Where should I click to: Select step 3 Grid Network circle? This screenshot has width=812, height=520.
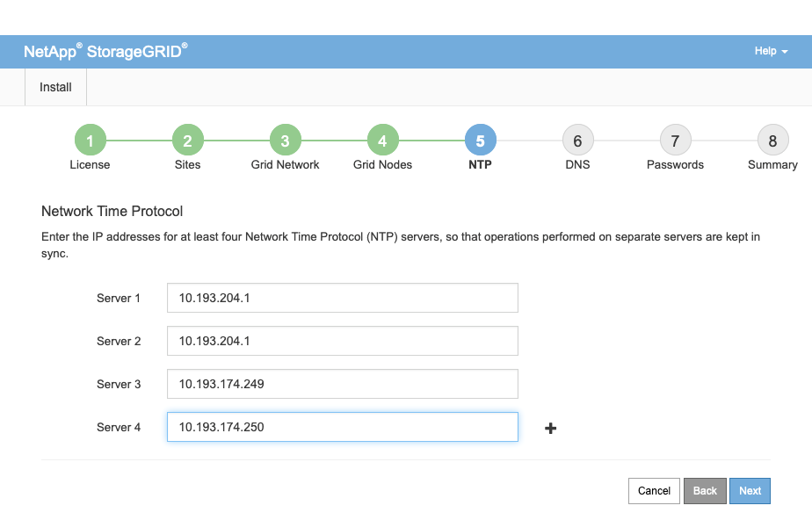coord(285,141)
